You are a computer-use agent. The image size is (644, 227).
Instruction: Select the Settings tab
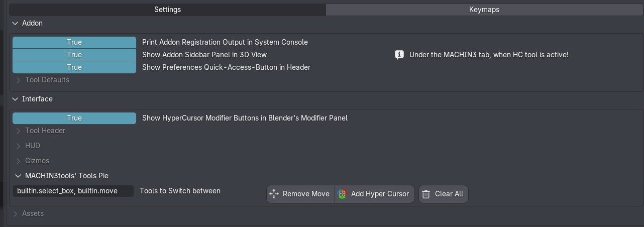point(167,10)
